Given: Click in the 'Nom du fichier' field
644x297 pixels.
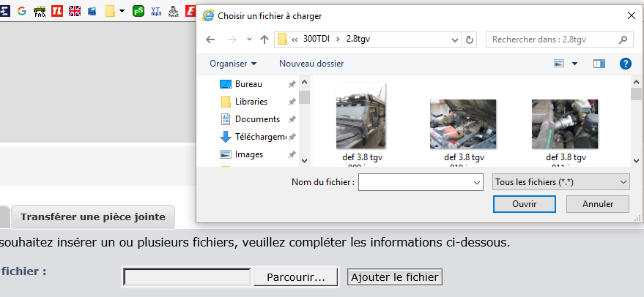Looking at the screenshot, I should click(x=415, y=181).
